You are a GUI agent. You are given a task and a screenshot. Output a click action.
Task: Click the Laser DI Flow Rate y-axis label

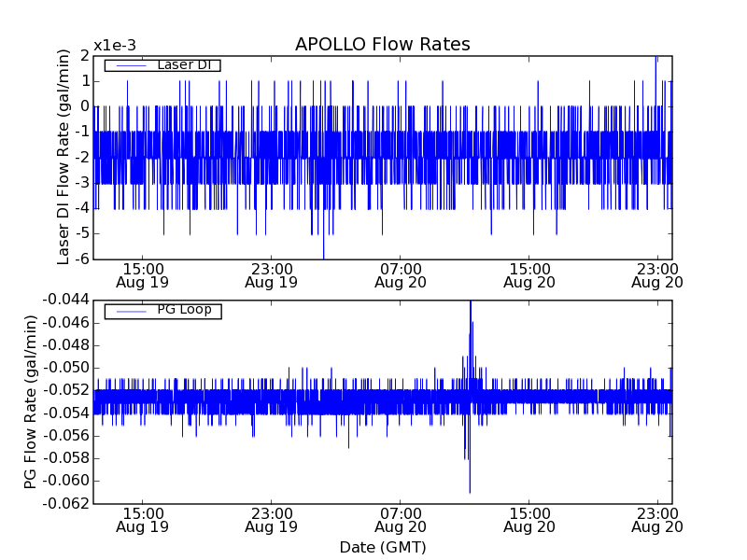(x=64, y=157)
